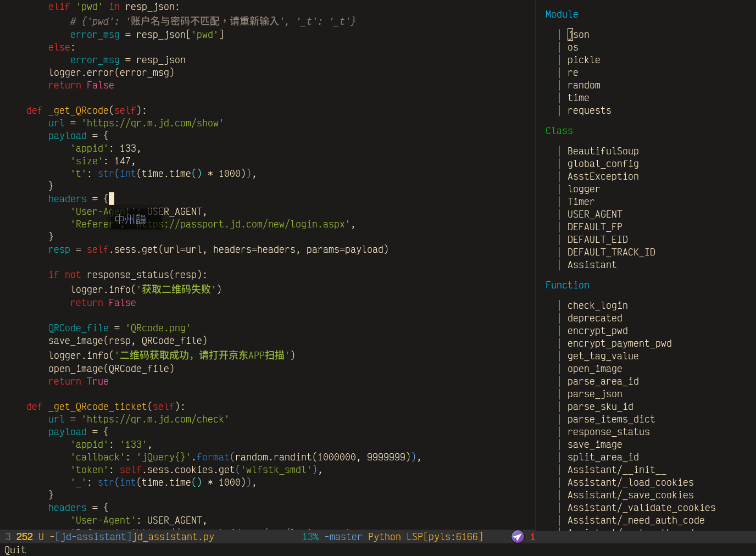Open encrypt_payment_pwd in function list

619,343
